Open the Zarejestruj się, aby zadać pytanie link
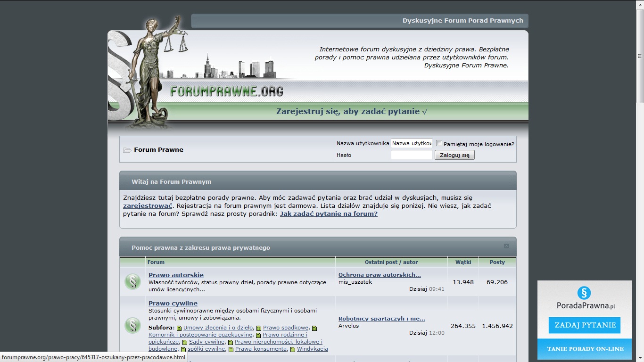The width and height of the screenshot is (644, 362). 352,112
